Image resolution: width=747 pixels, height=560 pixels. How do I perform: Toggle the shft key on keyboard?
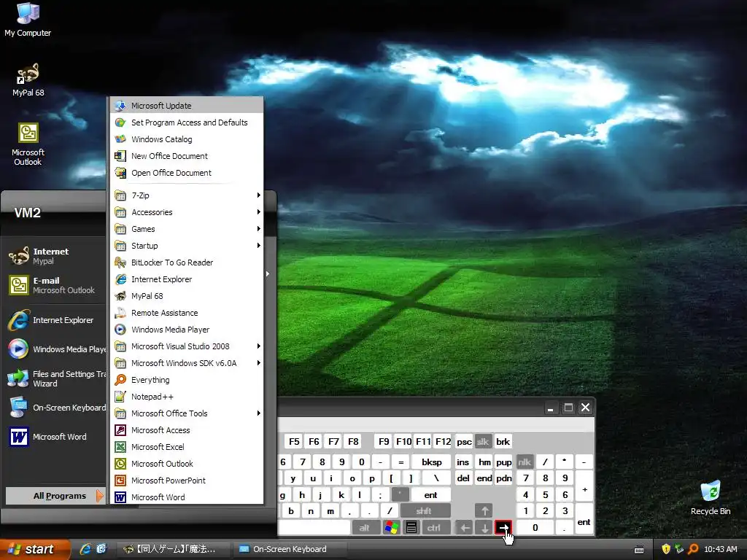click(425, 511)
